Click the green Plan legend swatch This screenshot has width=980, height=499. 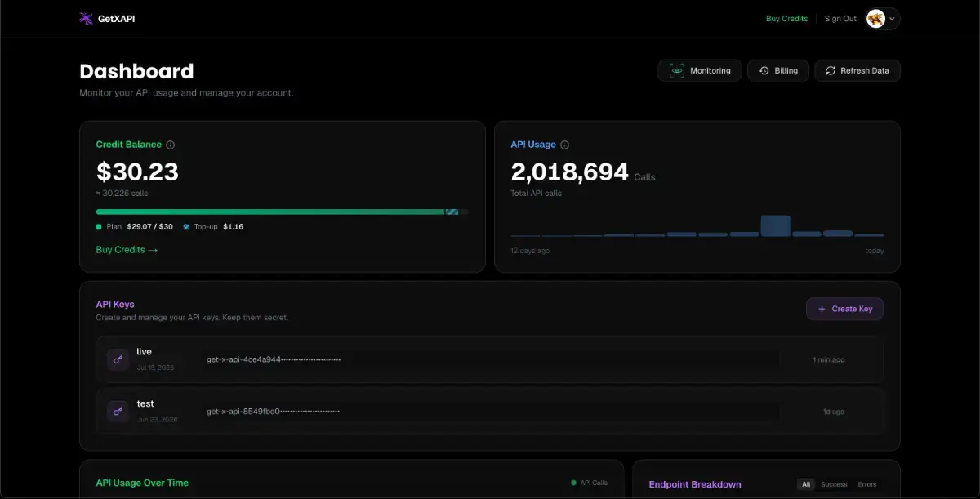pos(99,226)
